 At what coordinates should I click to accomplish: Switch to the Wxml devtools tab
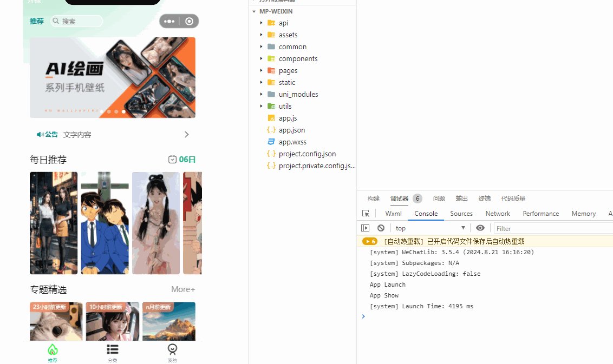[393, 214]
